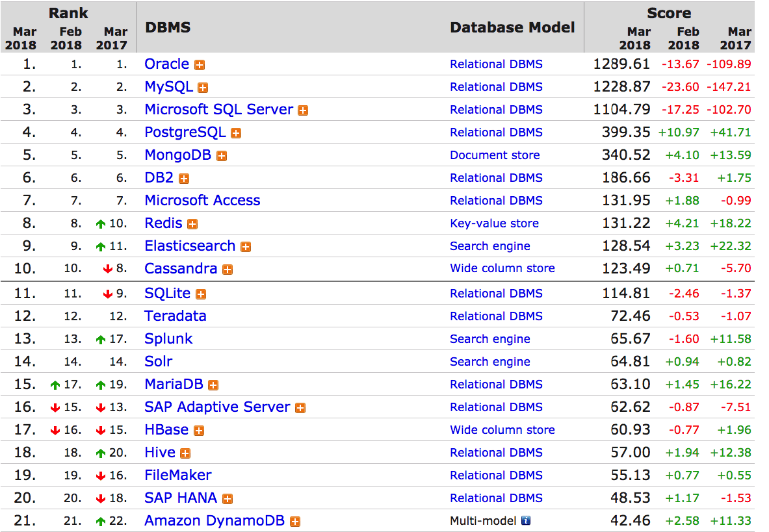Image resolution: width=769 pixels, height=532 pixels.
Task: Click the plus icon beside Hive
Action: click(185, 453)
